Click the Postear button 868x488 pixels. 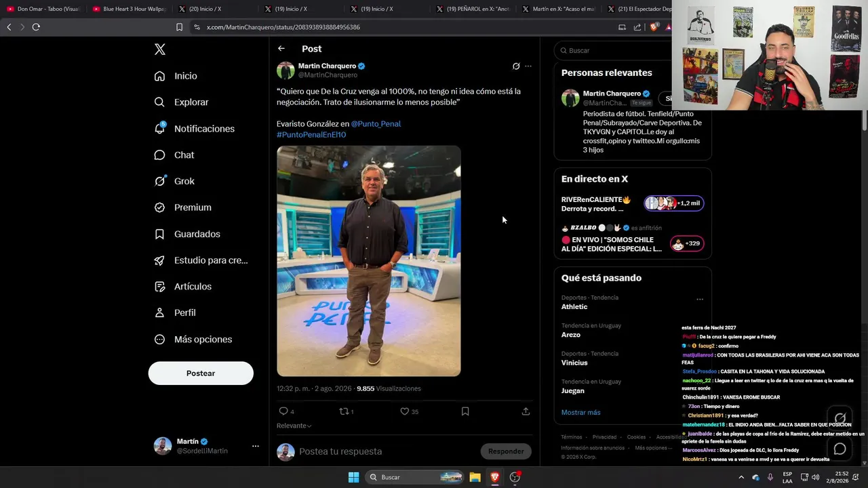pyautogui.click(x=201, y=373)
